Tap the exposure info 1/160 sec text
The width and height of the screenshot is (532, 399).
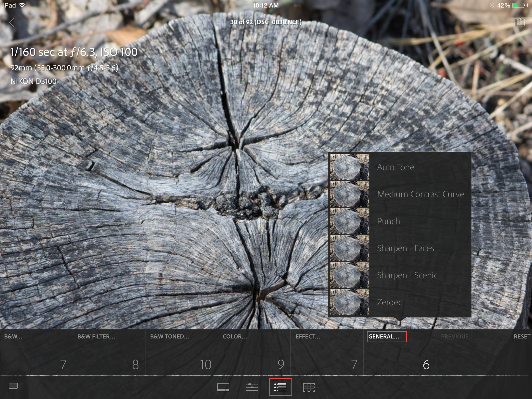74,52
